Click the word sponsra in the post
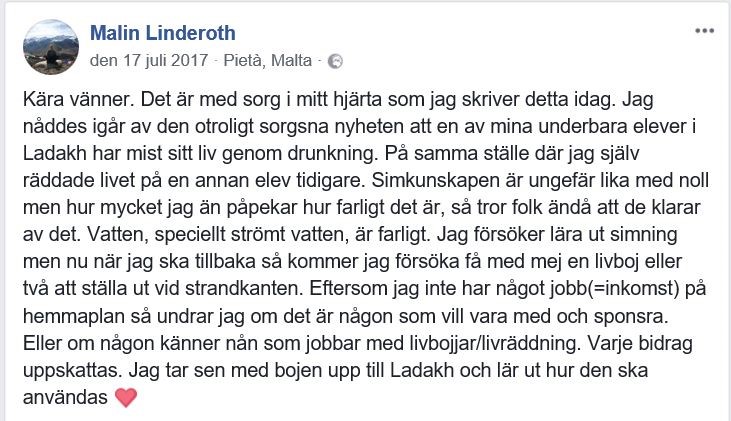The image size is (731, 421). (x=631, y=317)
